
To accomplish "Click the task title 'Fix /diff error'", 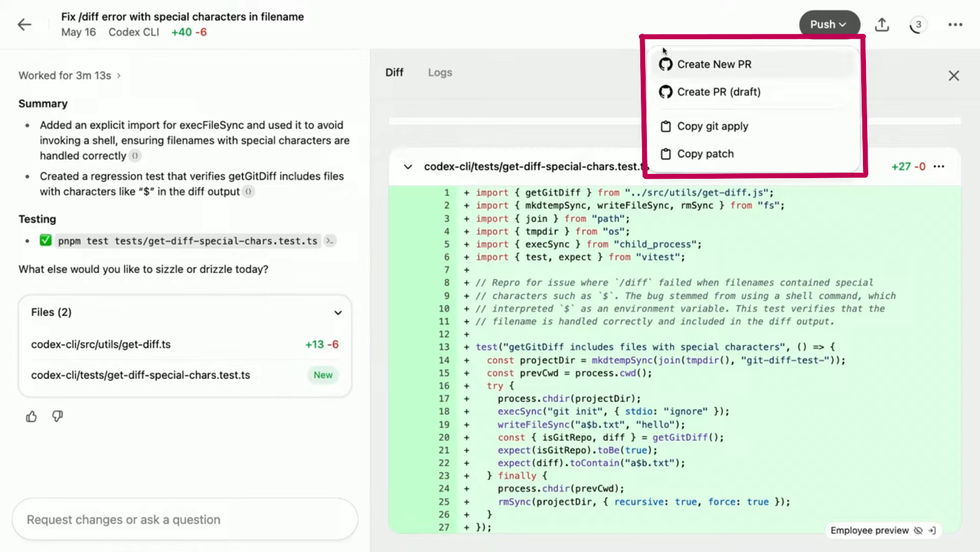I will point(182,17).
